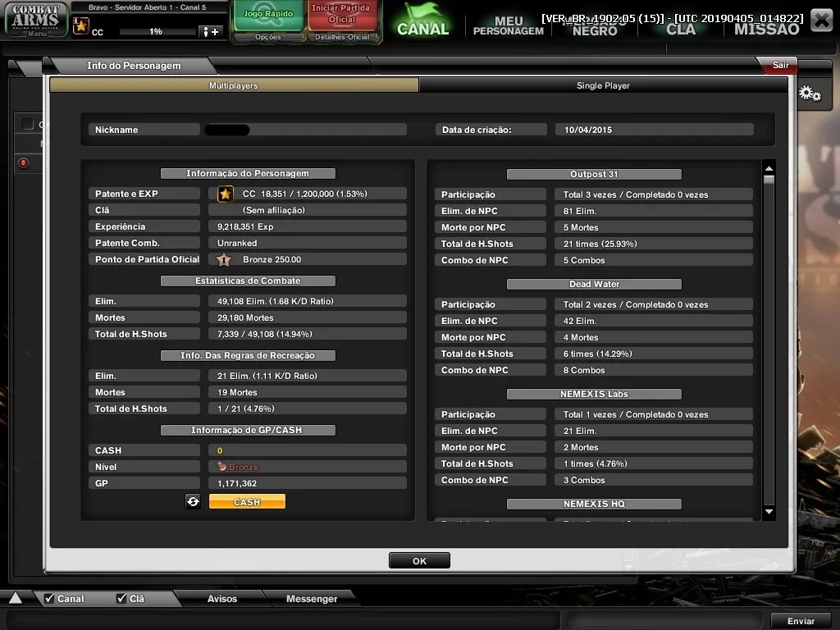This screenshot has height=630, width=840.
Task: Click the red record dot in left list
Action: click(23, 163)
